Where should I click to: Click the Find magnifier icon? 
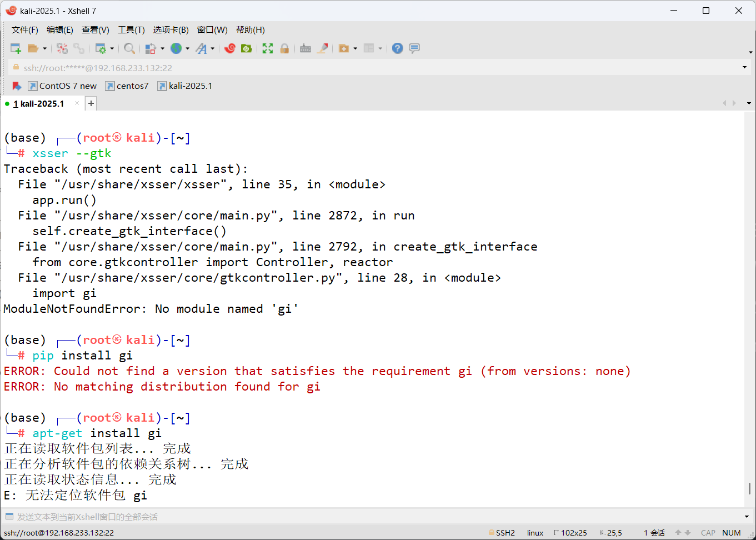(129, 48)
